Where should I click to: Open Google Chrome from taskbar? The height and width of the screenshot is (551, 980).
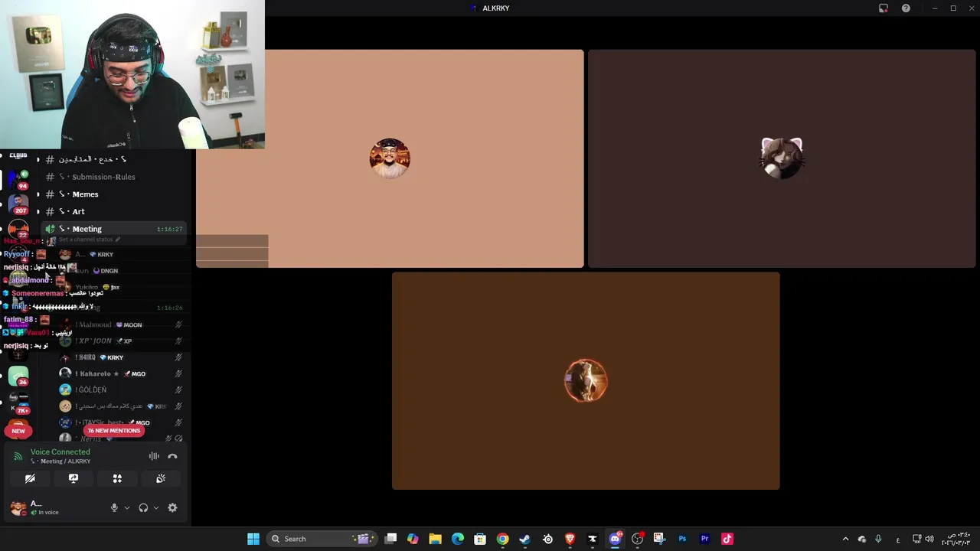(502, 539)
